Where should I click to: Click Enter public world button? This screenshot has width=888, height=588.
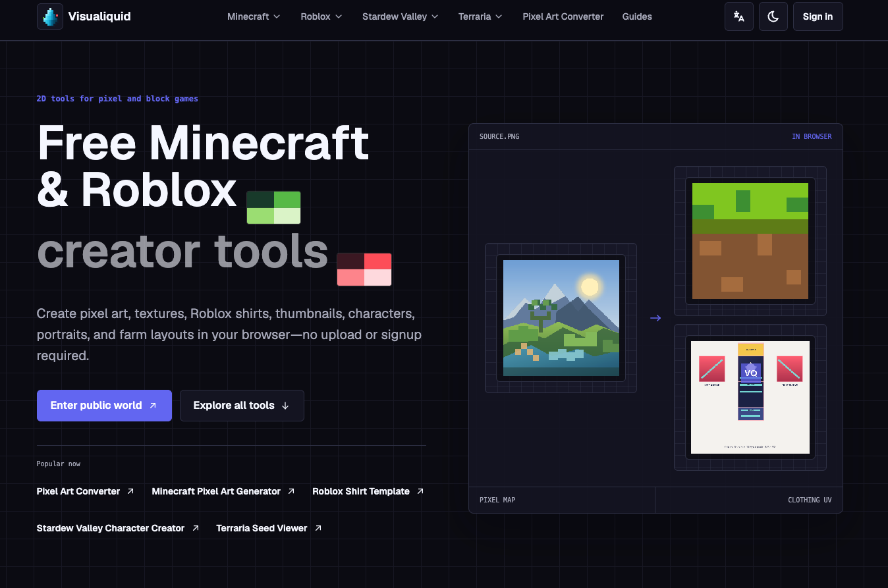104,406
